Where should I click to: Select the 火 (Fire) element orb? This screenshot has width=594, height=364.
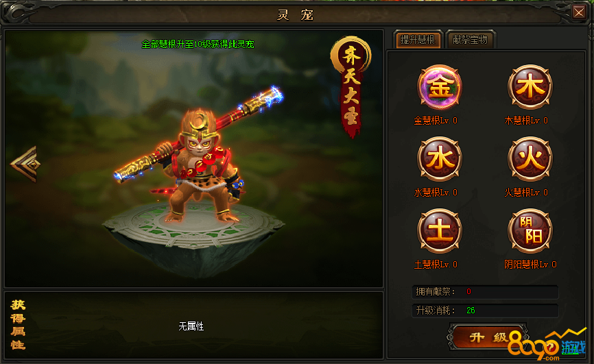pos(530,159)
